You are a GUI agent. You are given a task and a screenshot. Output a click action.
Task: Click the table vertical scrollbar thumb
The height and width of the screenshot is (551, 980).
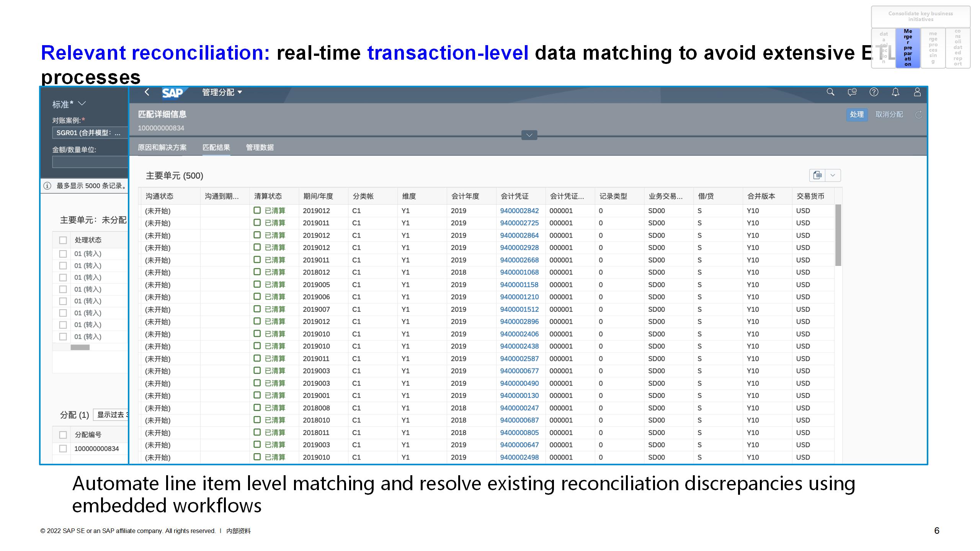coord(838,235)
